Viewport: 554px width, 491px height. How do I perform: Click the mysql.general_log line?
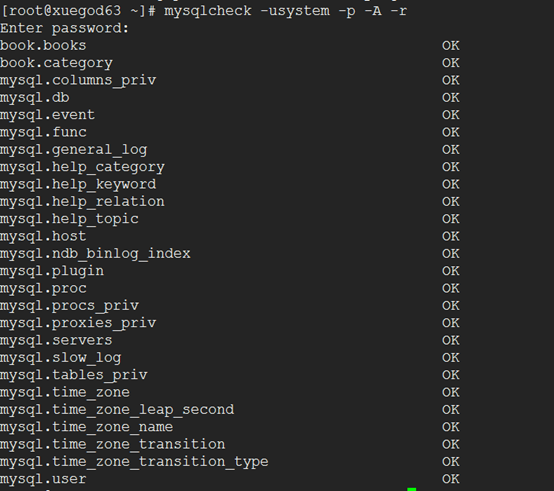click(73, 150)
